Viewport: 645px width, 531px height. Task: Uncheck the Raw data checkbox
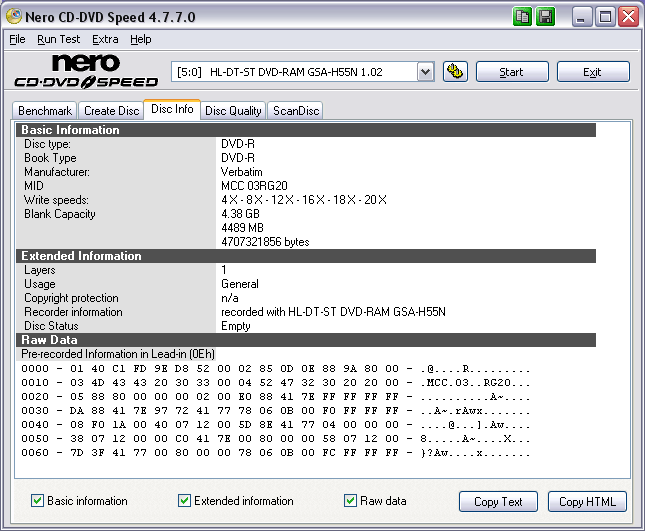coord(350,501)
